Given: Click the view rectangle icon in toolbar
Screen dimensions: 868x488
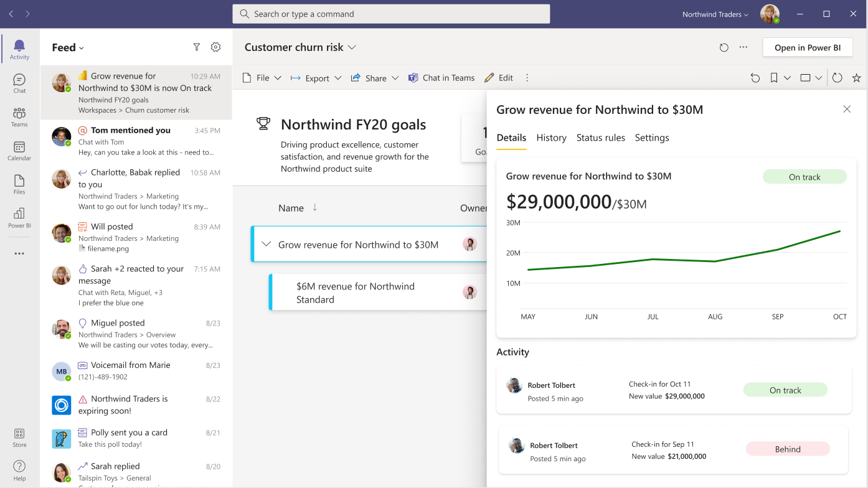Looking at the screenshot, I should click(805, 78).
